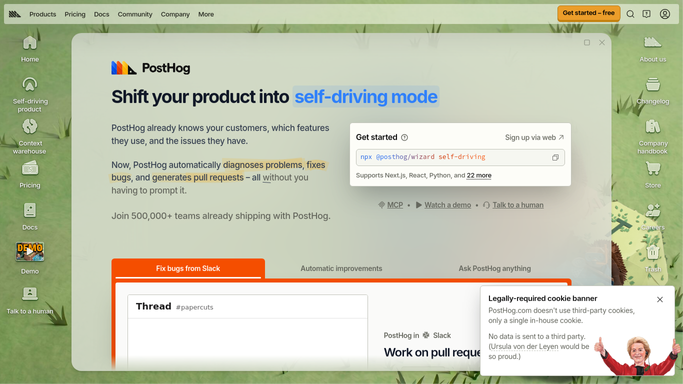Open the Pricing menu item

tap(75, 14)
